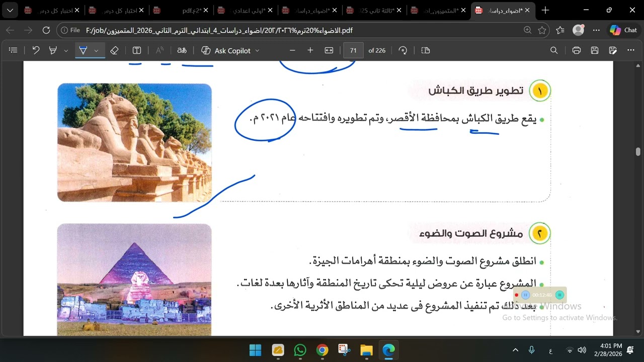Open Find in PDF search

click(x=554, y=50)
